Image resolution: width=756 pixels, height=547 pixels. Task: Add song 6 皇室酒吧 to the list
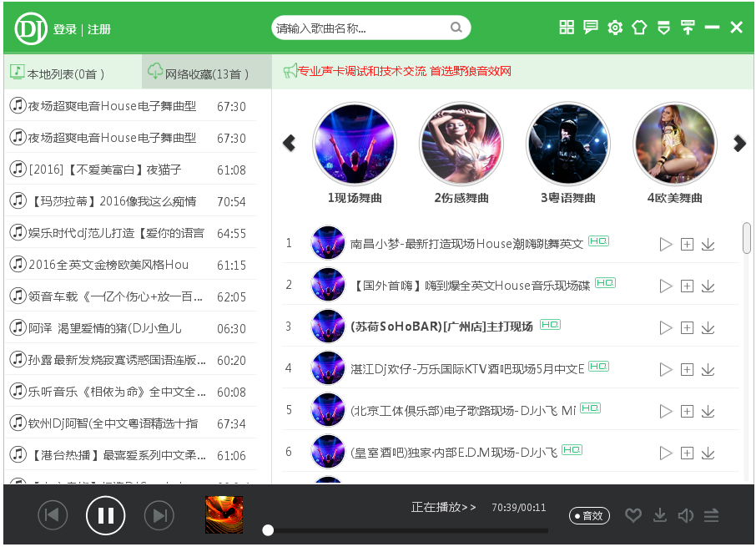pyautogui.click(x=687, y=453)
